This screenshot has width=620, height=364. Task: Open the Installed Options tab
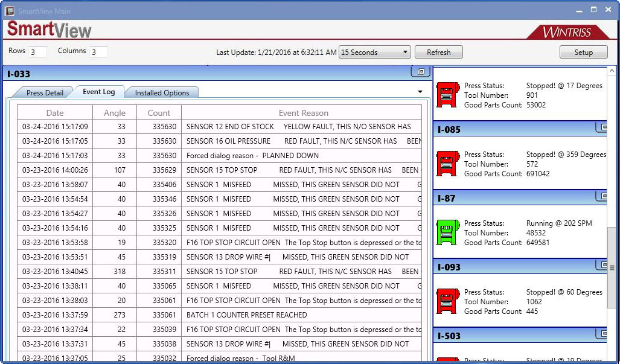coord(162,92)
